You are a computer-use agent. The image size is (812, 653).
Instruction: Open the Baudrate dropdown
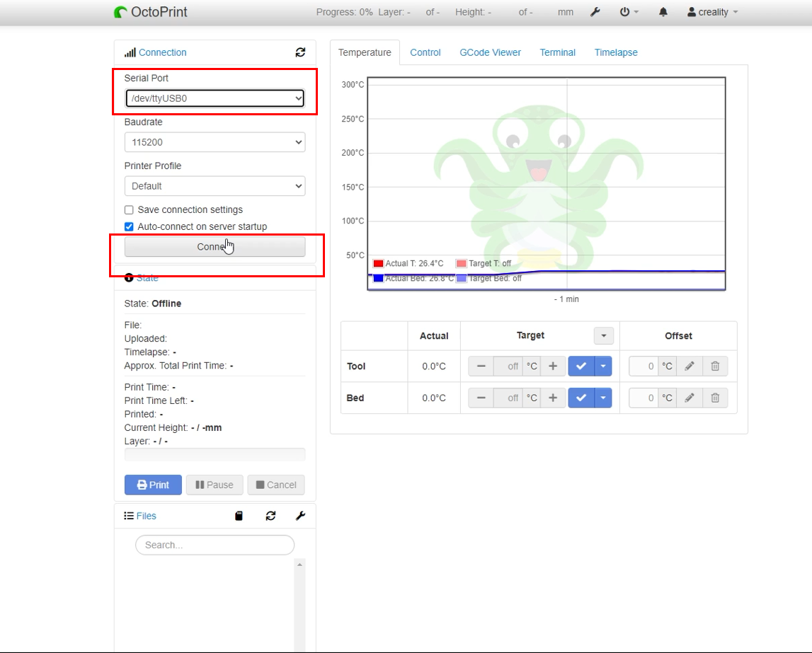coord(215,142)
